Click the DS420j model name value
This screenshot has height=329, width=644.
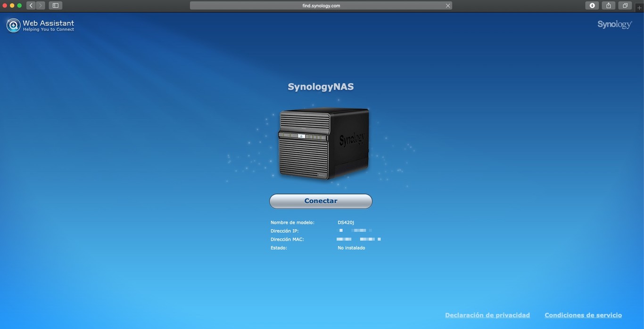pyautogui.click(x=347, y=222)
